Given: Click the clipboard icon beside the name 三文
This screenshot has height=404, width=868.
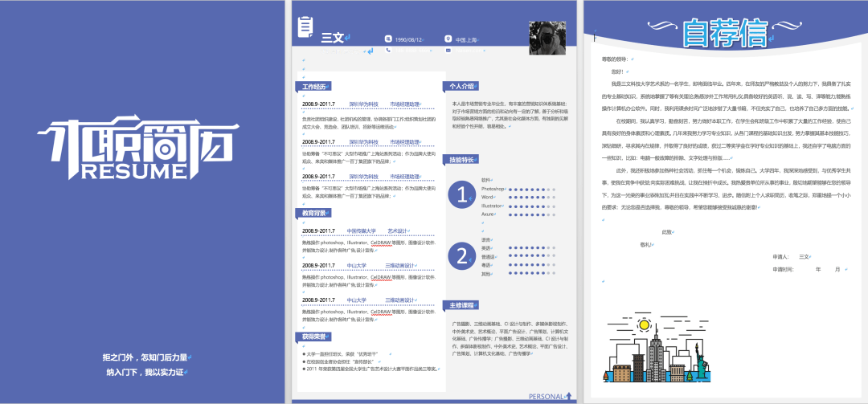Looking at the screenshot, I should [x=305, y=27].
